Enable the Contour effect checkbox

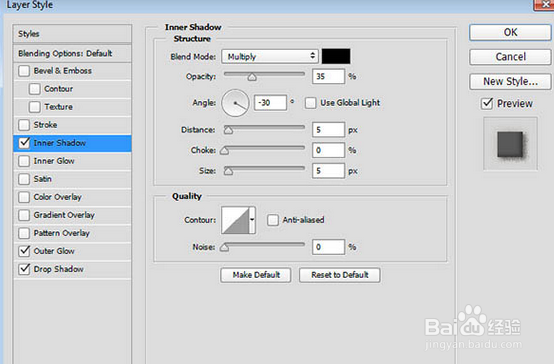coord(35,89)
